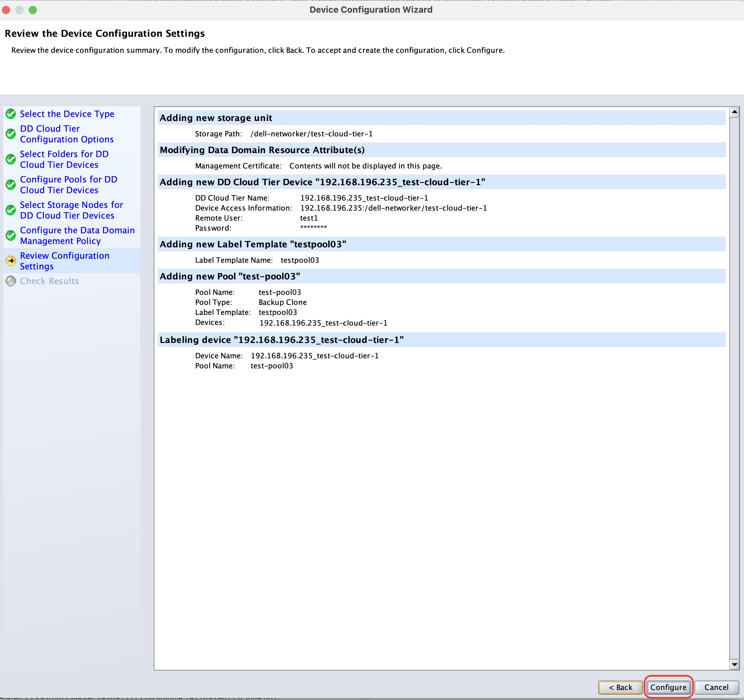Viewport: 744px width, 700px height.
Task: Click yellow arrow icon beside Review Configuration Settings
Action: [11, 261]
